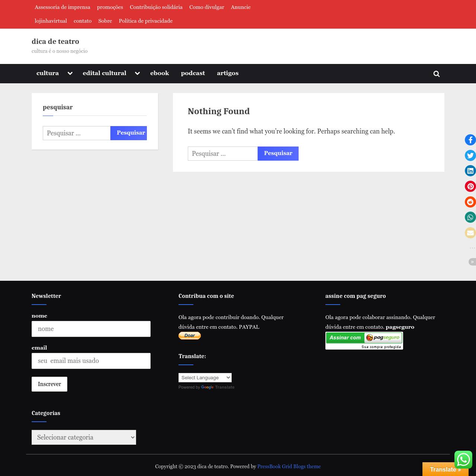Open the Select Language dropdown

coord(205,377)
